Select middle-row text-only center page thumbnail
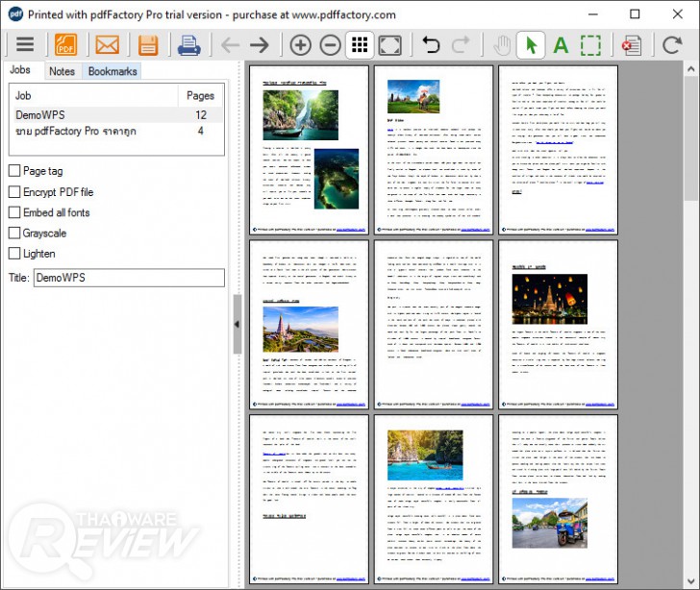 434,325
